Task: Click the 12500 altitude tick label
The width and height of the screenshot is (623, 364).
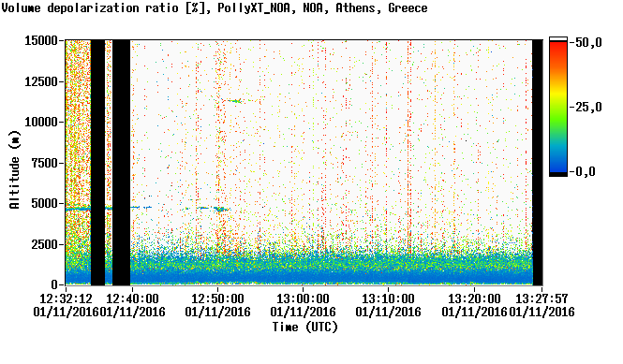Action: (x=41, y=81)
